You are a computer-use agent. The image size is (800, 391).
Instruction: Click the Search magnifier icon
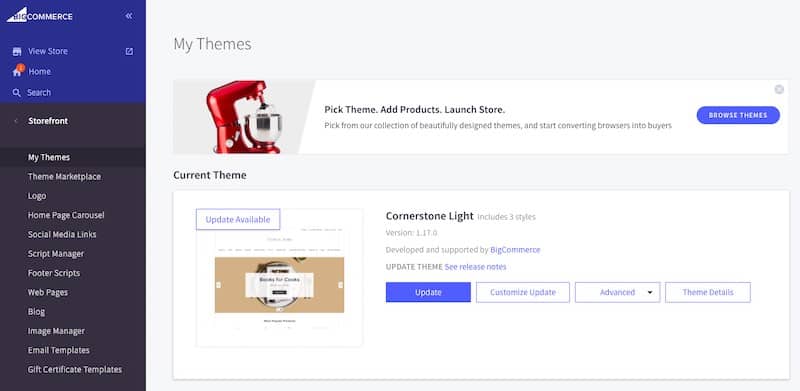coord(17,92)
